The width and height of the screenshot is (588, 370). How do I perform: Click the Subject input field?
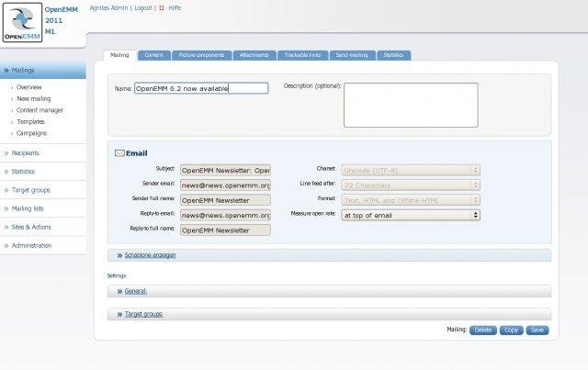(x=225, y=171)
